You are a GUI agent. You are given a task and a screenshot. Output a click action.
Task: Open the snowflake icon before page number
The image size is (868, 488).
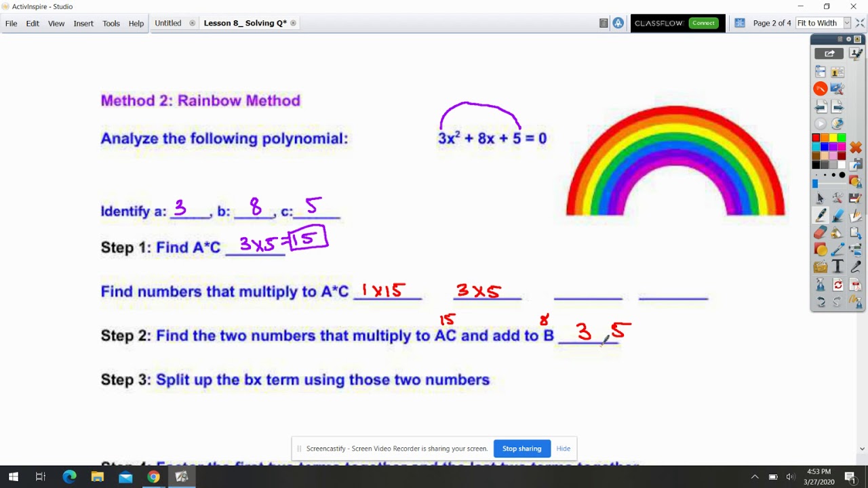[740, 23]
